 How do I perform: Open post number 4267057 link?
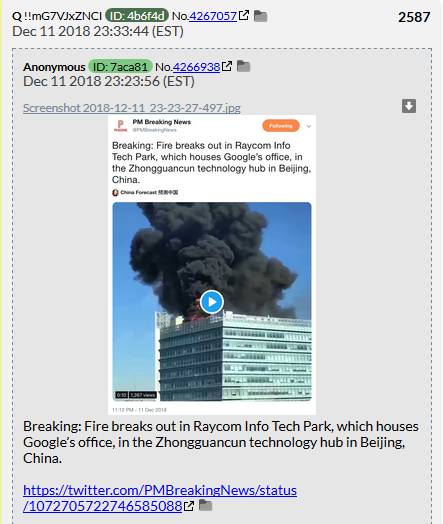(213, 16)
